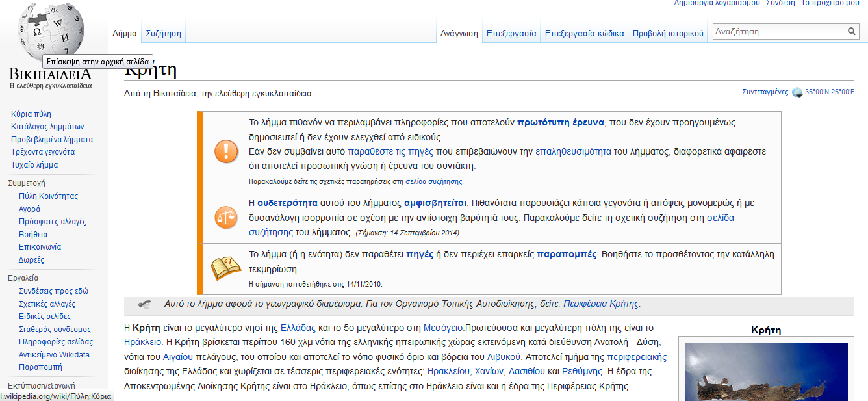Click the Σύνδεση login link
Image resolution: width=868 pixels, height=401 pixels.
tap(780, 3)
